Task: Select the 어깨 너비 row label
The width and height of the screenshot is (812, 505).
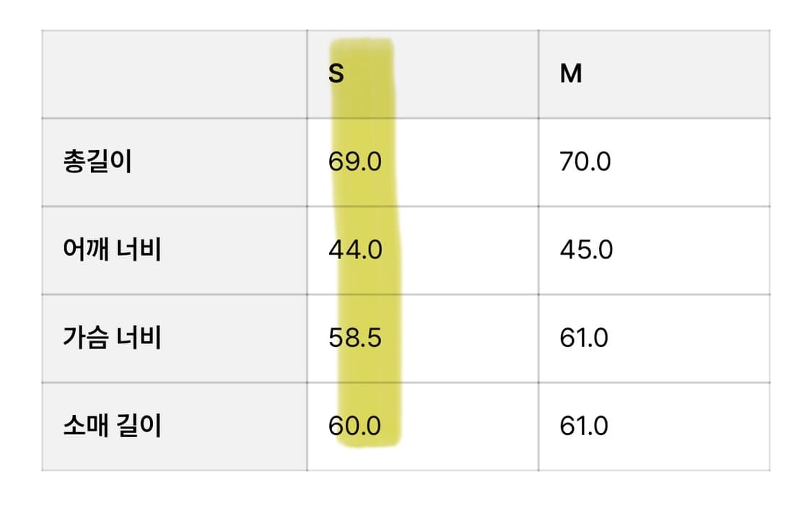Action: tap(112, 250)
